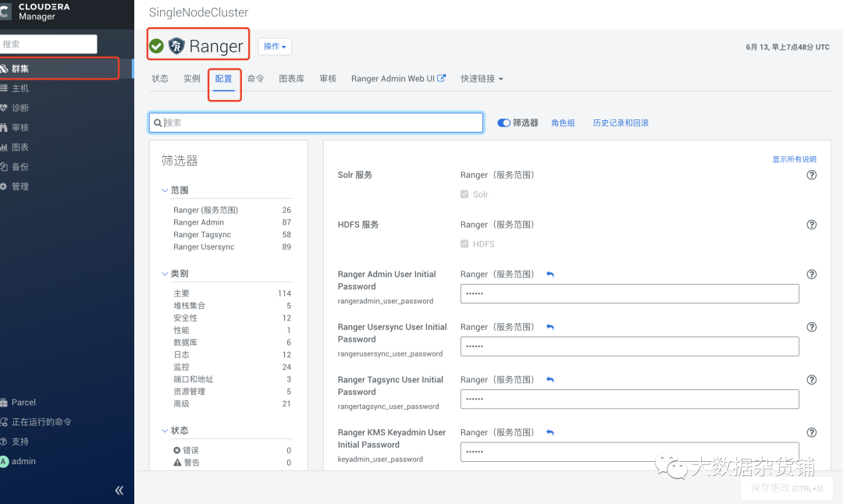Viewport: 843px width, 504px height.
Task: Click the 保存更改 (Save Changes) button
Action: click(x=787, y=488)
